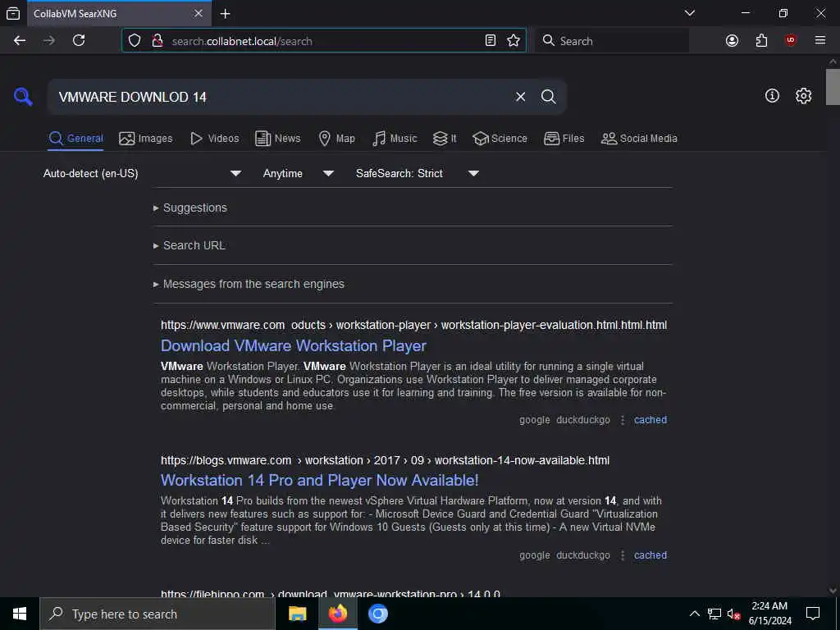Viewport: 840px width, 630px height.
Task: Bookmark this page with the star icon
Action: point(514,41)
